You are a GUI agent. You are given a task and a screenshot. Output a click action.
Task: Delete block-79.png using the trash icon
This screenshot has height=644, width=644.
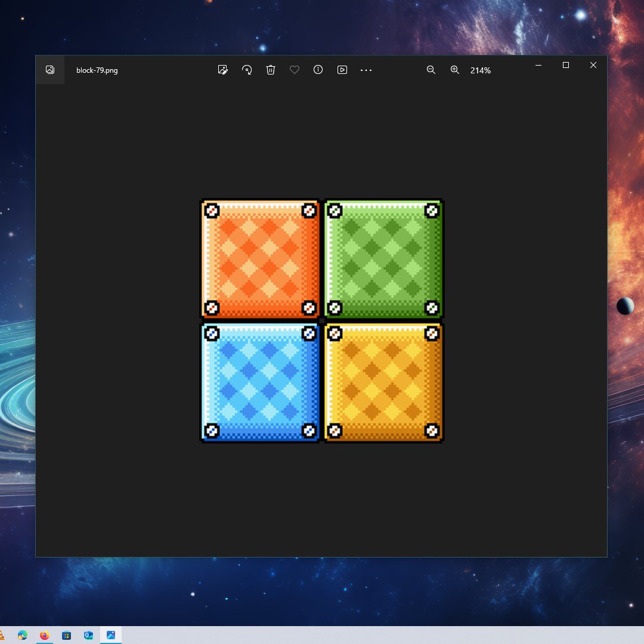270,70
